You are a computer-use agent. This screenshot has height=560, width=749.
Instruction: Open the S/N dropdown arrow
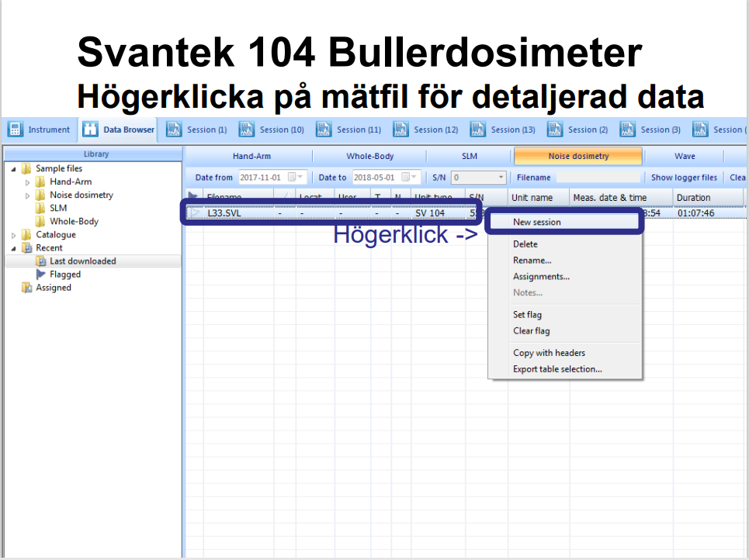(501, 178)
